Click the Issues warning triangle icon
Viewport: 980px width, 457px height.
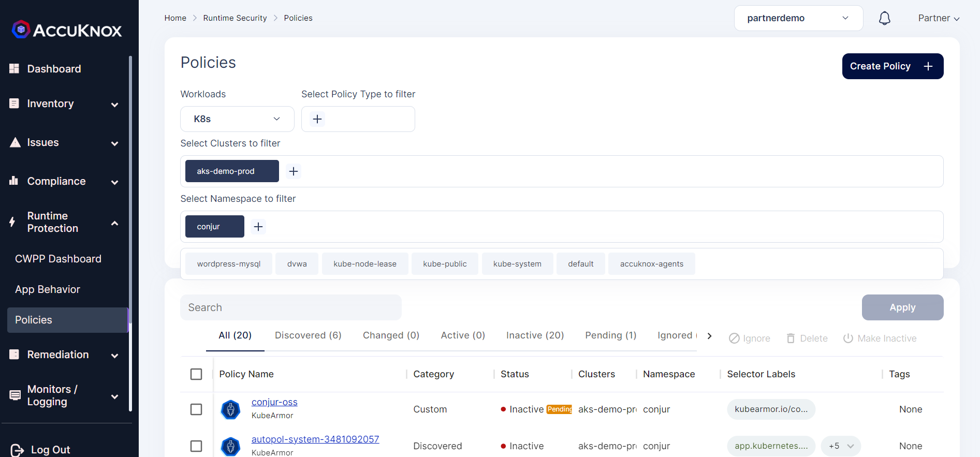15,142
